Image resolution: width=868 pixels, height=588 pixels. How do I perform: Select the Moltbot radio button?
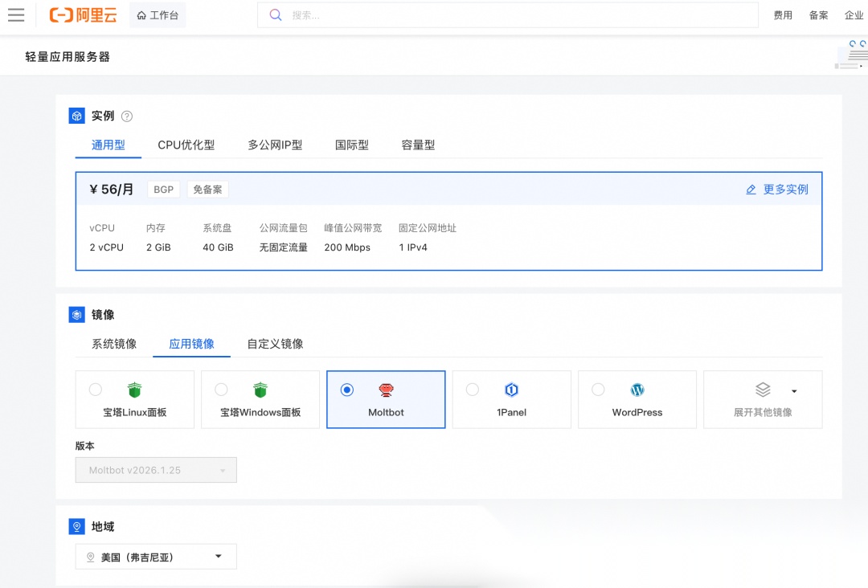tap(347, 390)
